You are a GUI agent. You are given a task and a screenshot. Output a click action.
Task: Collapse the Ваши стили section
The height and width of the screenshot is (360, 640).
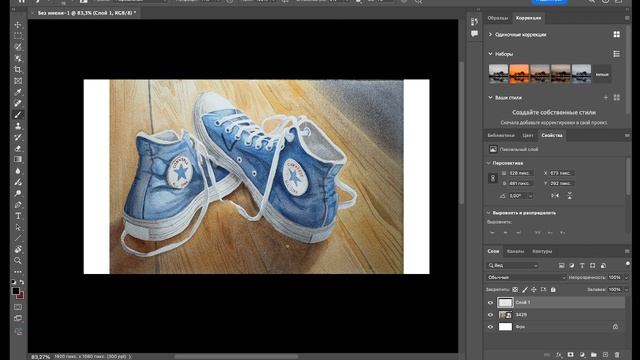[490, 98]
